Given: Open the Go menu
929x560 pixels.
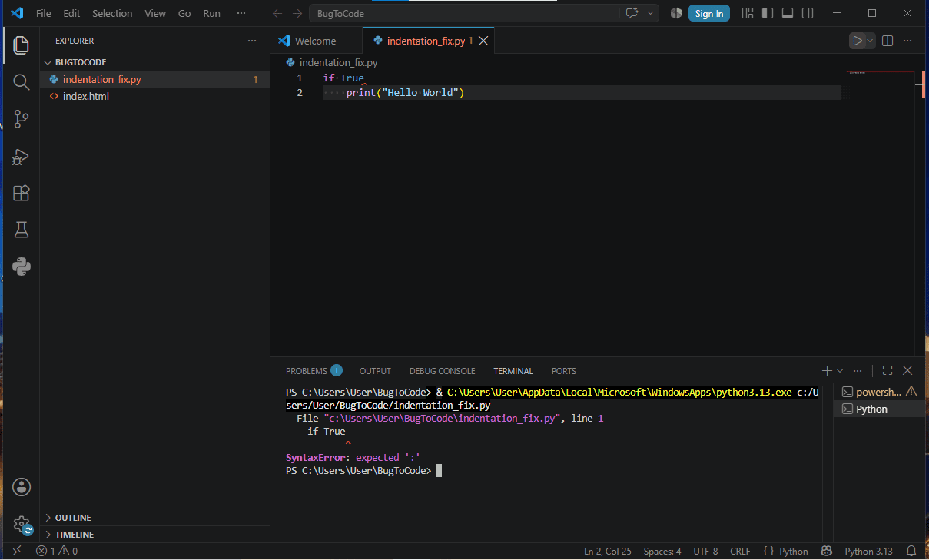Looking at the screenshot, I should pos(184,13).
